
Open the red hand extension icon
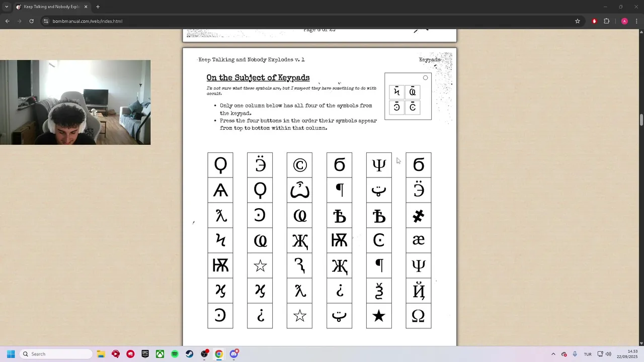[594, 21]
